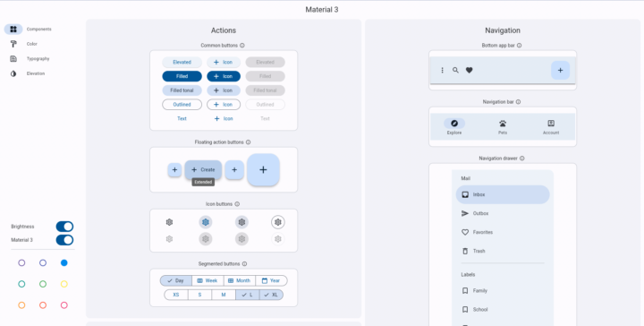Click the Elevated button
This screenshot has height=326, width=644.
tap(182, 62)
